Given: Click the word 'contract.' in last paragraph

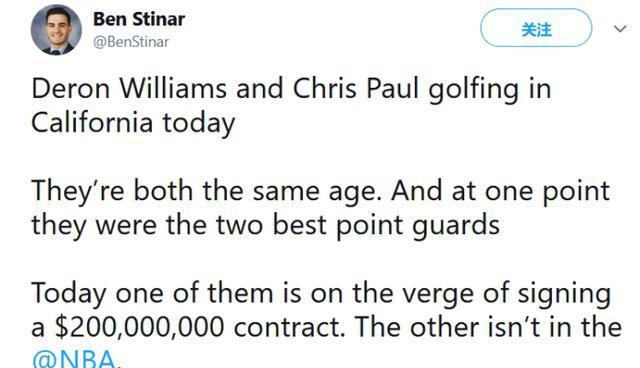Looking at the screenshot, I should (289, 328).
